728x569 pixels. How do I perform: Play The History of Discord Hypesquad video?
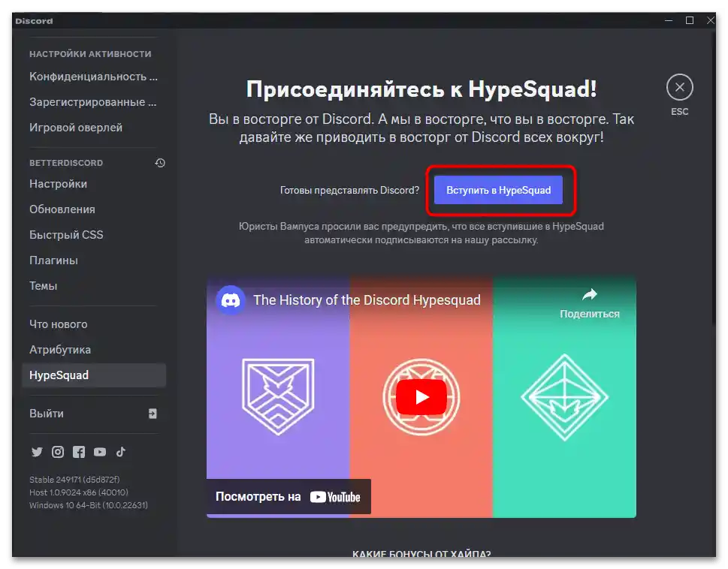coord(421,396)
